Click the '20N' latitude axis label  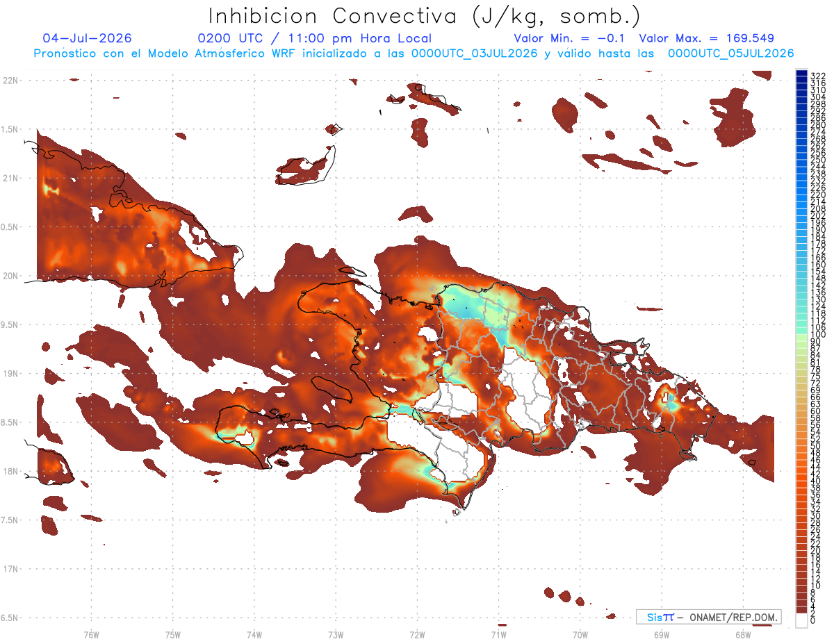coord(10,276)
